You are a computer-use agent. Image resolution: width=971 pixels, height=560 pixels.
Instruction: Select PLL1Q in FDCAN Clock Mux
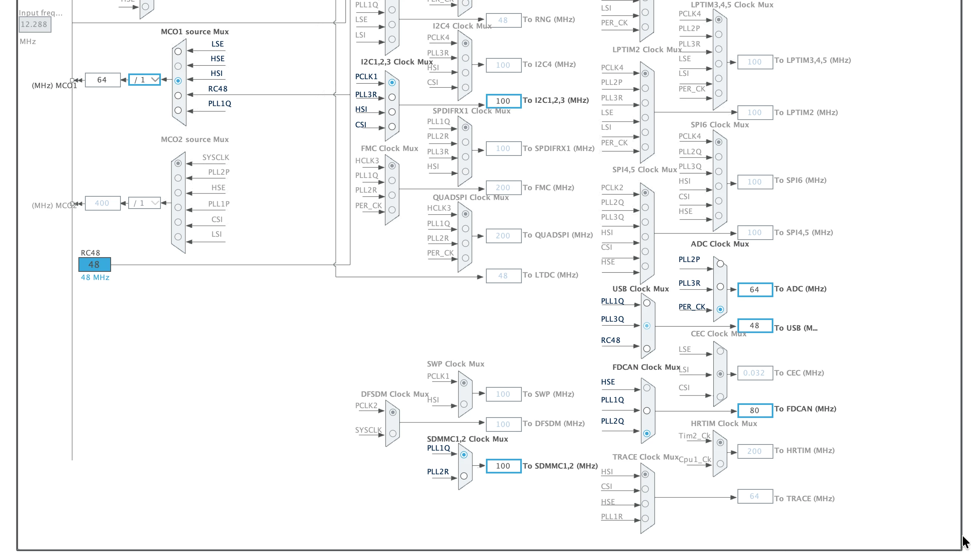point(647,411)
